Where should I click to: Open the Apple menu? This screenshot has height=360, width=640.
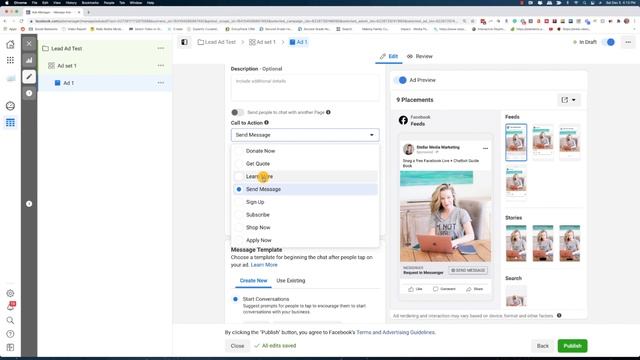(x=7, y=2)
